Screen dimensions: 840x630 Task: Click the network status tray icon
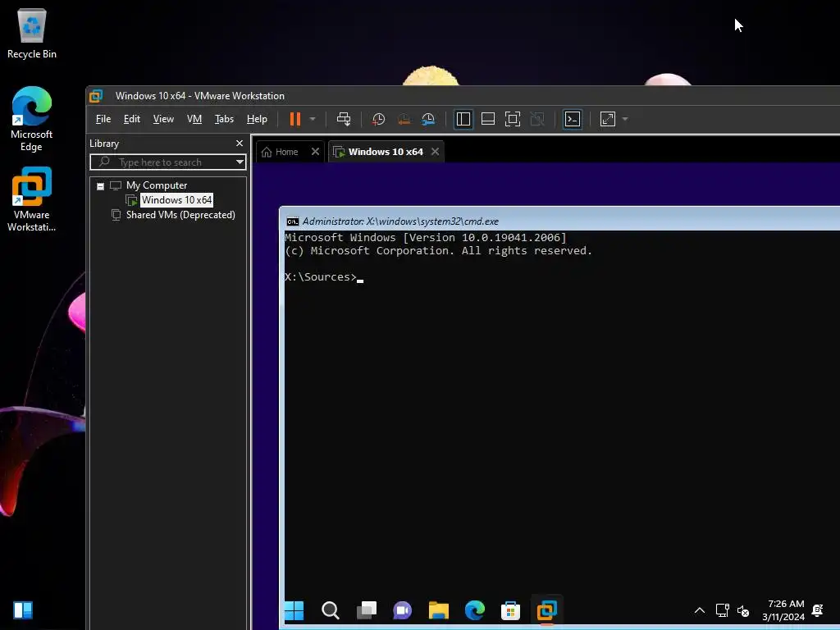click(x=722, y=610)
